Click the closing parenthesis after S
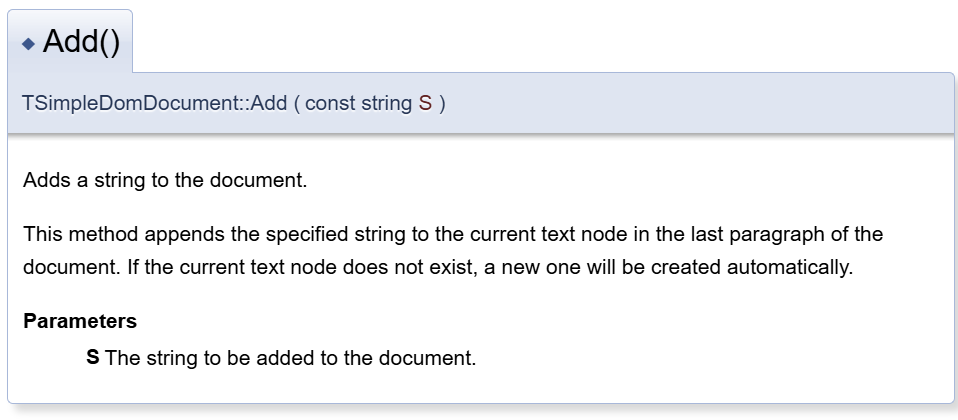 tap(442, 103)
